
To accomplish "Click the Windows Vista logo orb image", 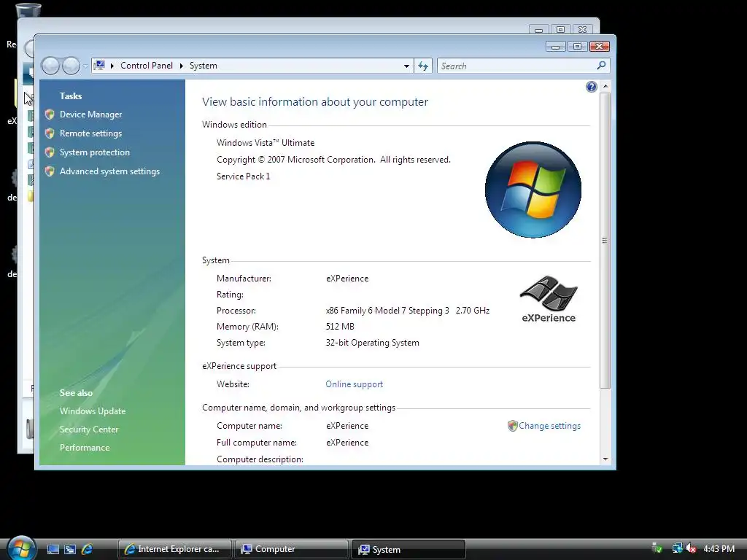I will (x=533, y=190).
